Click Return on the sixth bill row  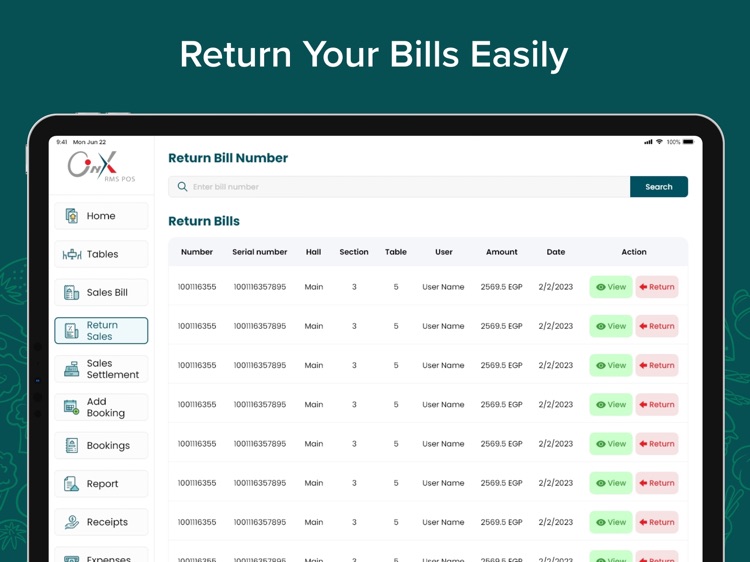click(657, 483)
